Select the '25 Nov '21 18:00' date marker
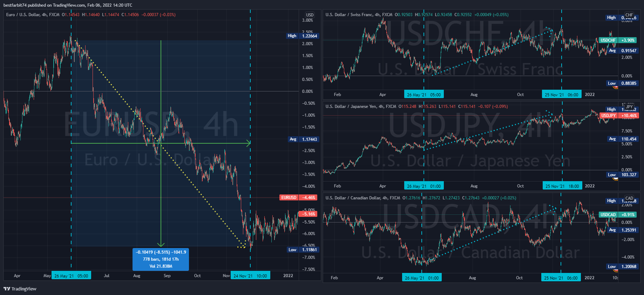The image size is (644, 295). 562,186
